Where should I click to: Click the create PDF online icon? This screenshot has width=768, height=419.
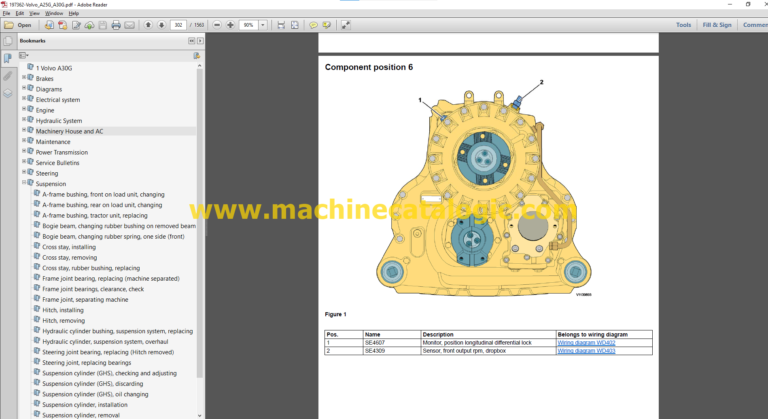point(62,25)
